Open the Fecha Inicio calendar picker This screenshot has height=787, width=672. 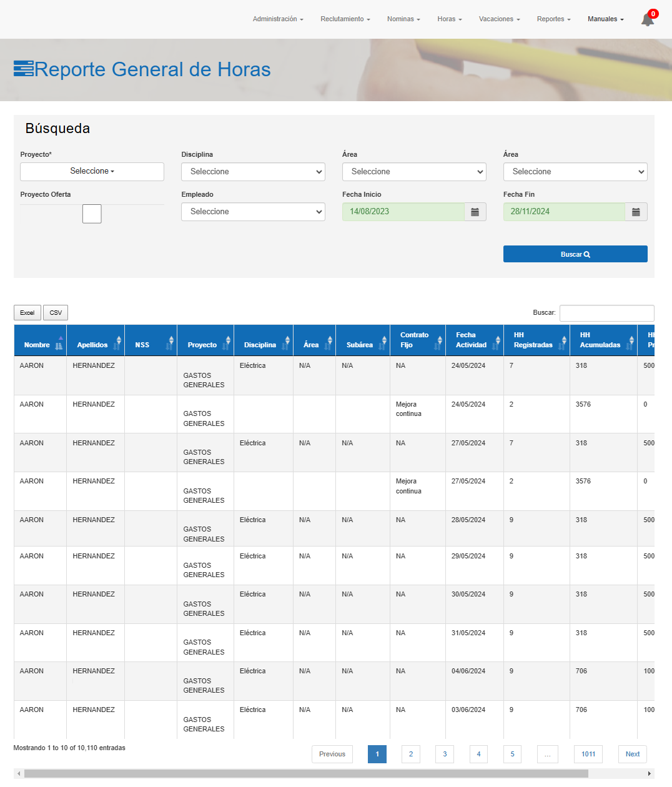[x=475, y=212]
